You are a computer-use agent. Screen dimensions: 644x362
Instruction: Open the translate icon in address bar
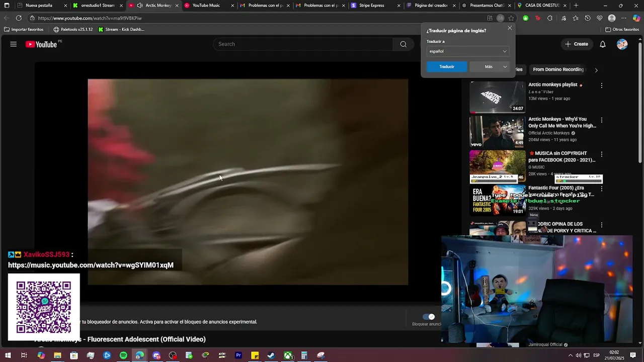point(500,18)
